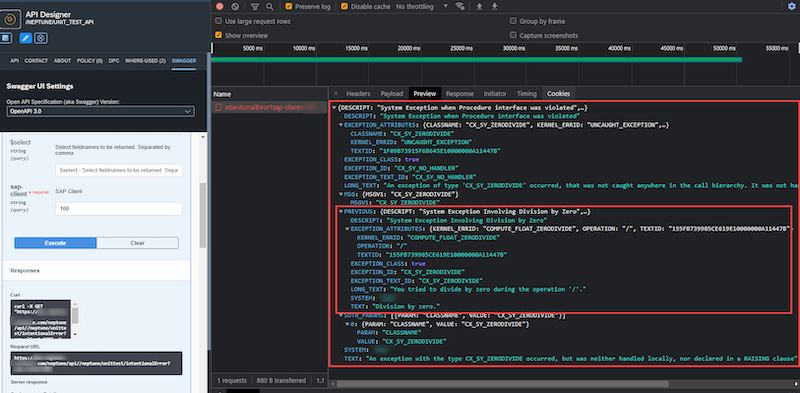Collapse the root DESCRIPT JSON object
The width and height of the screenshot is (800, 393).
click(335, 108)
